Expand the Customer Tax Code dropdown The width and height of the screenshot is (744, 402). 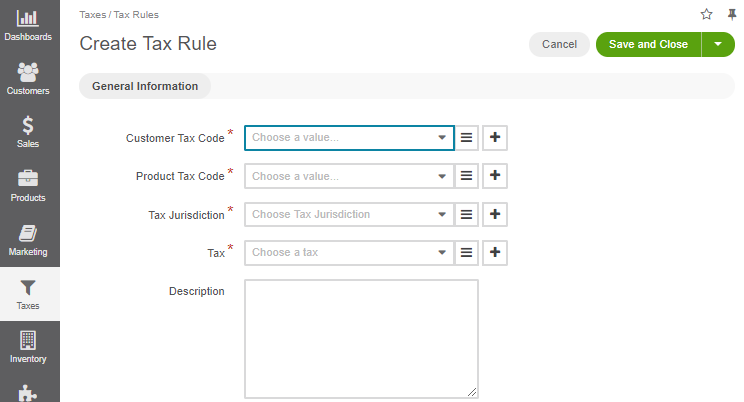pyautogui.click(x=349, y=138)
